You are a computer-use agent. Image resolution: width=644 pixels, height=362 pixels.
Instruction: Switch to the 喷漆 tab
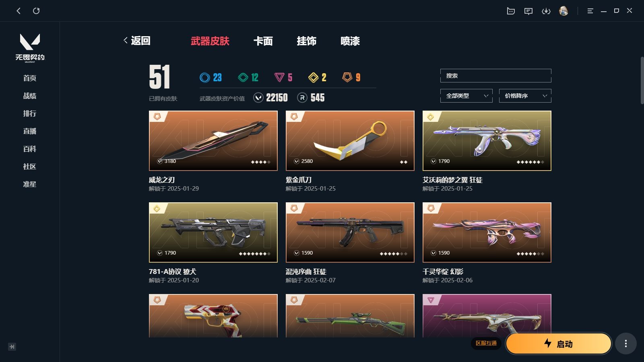(x=350, y=41)
